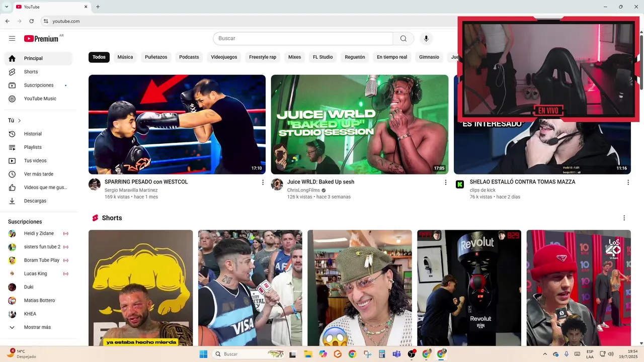This screenshot has height=362, width=644.
Task: Open options for Juice WRLD video
Action: 445,183
